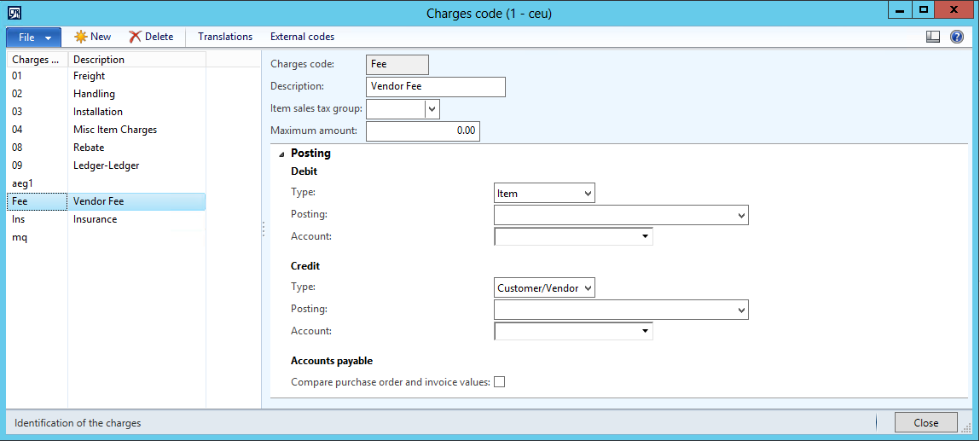Click the Delete red X icon

[x=136, y=37]
